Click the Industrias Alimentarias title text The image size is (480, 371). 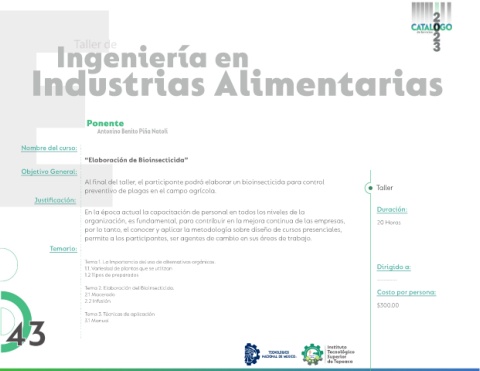237,83
